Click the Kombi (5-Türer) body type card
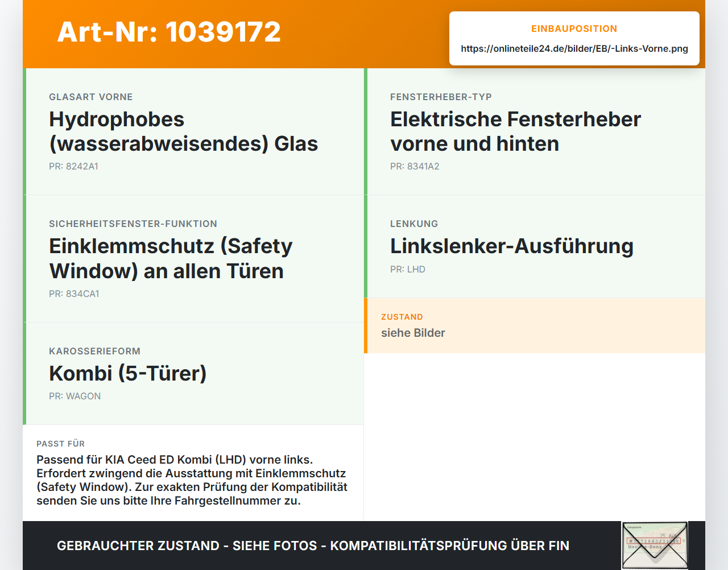 coord(193,374)
